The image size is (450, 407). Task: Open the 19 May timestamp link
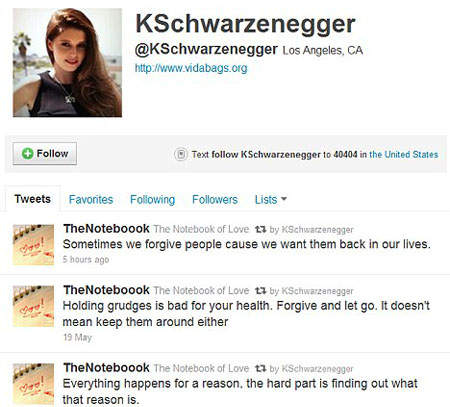tap(77, 337)
